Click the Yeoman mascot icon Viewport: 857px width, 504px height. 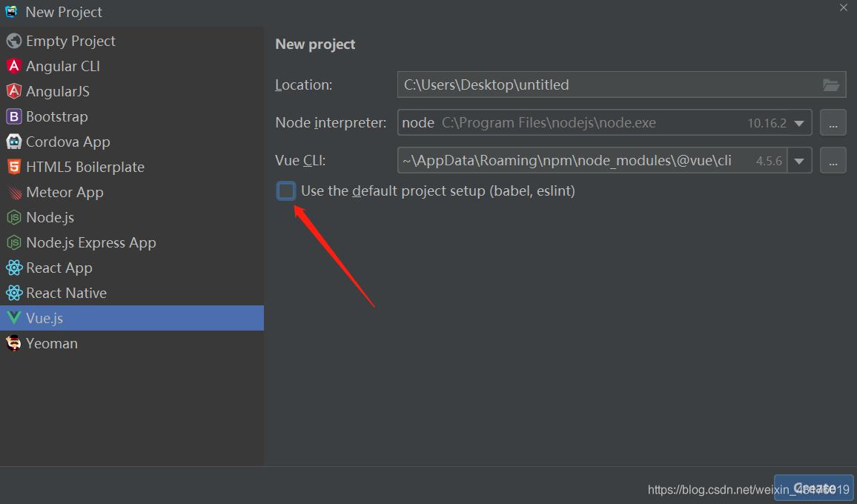pyautogui.click(x=13, y=343)
